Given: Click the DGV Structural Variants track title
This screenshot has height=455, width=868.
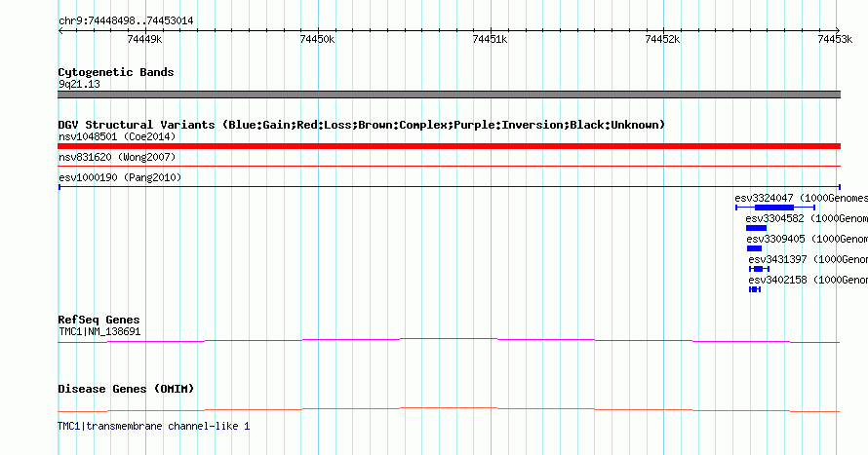Looking at the screenshot, I should coord(362,125).
